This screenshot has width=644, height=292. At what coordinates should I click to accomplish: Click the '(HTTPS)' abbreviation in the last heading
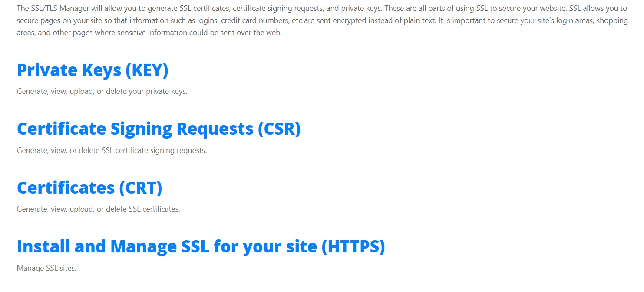click(353, 246)
